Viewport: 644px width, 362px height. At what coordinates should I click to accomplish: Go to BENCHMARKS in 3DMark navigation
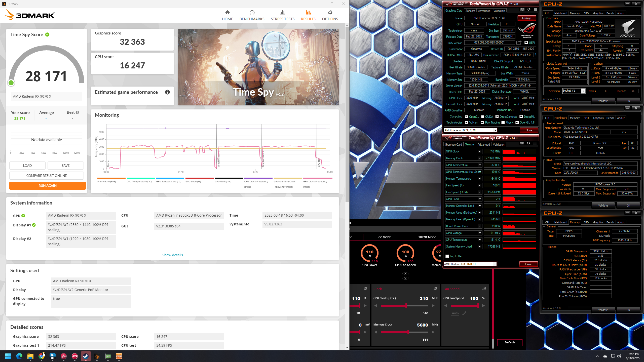252,15
